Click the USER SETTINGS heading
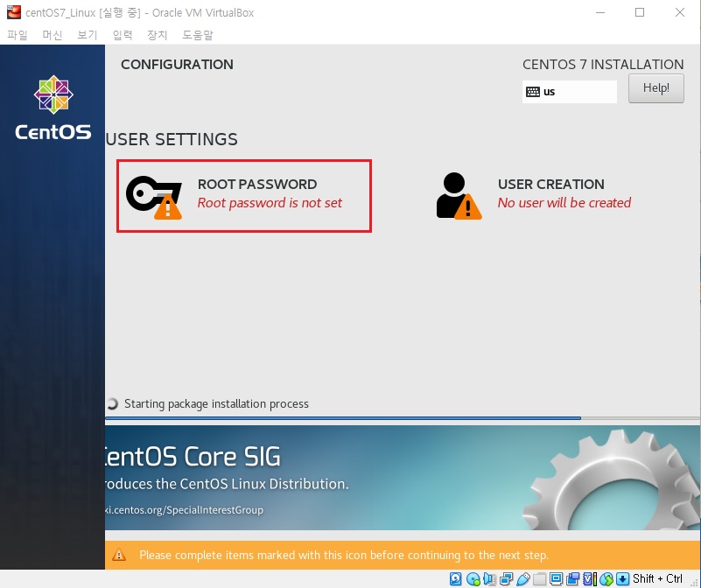 click(172, 139)
